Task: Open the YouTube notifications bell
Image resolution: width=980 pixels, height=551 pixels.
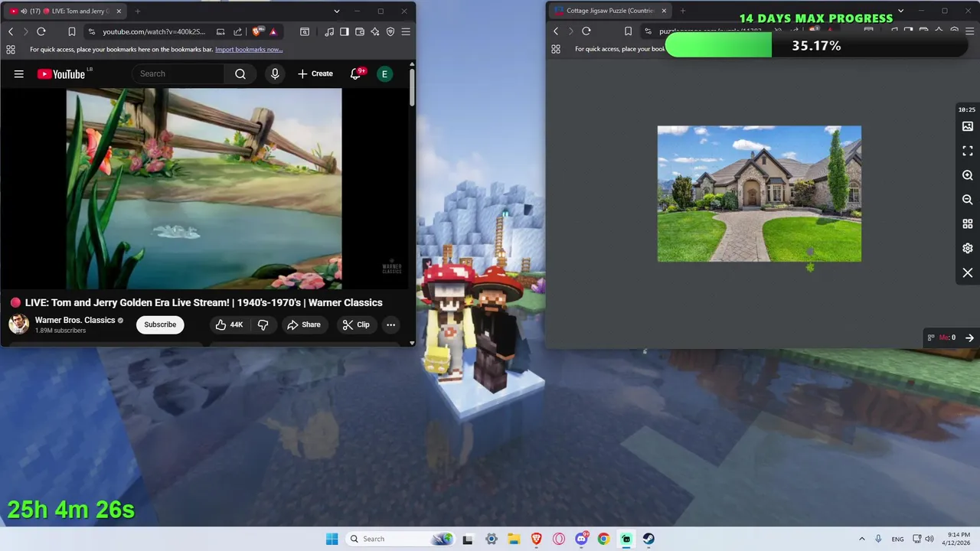Action: [x=356, y=73]
